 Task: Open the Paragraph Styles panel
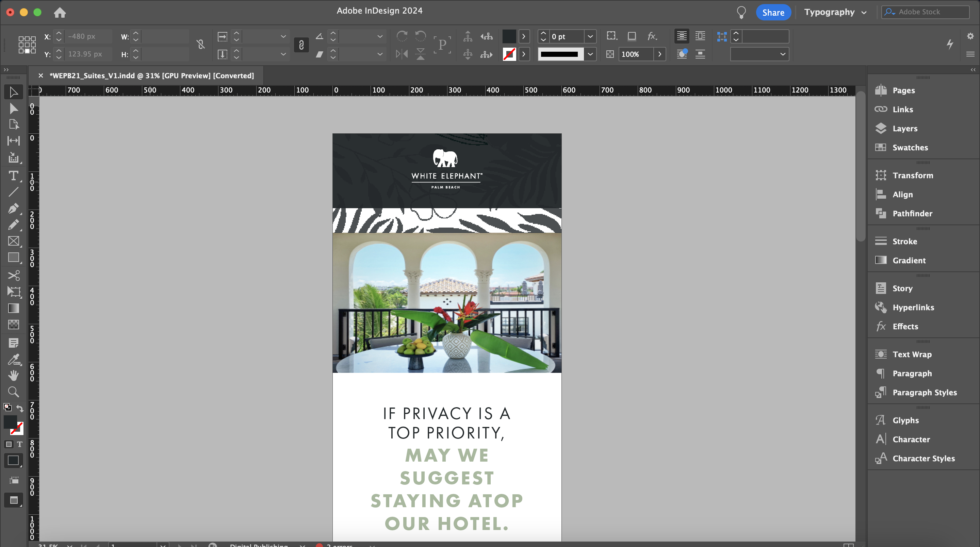(x=925, y=393)
